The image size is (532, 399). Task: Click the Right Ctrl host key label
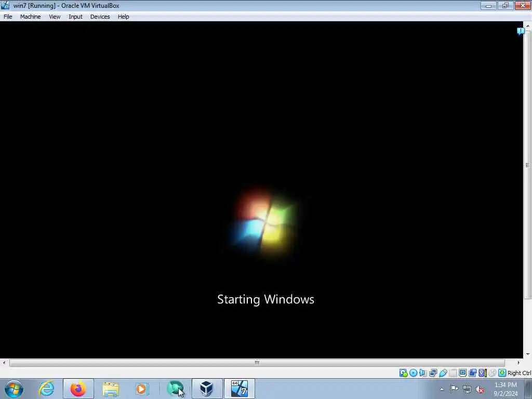(519, 373)
